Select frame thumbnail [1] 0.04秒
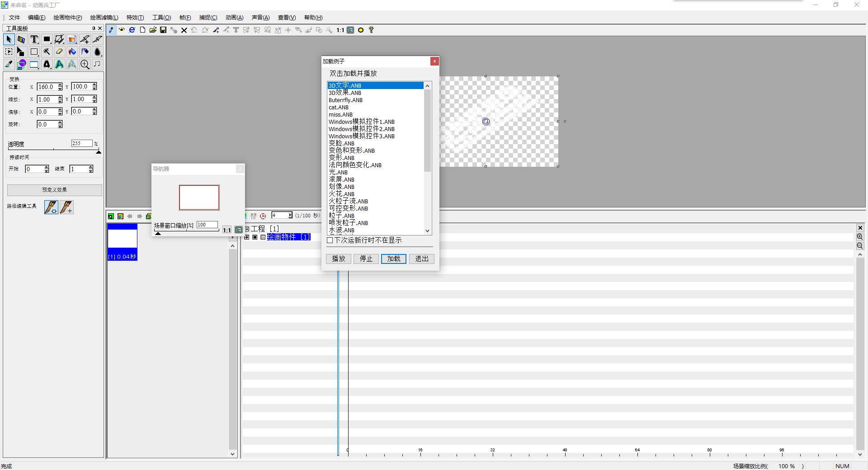This screenshot has height=470, width=868. [x=123, y=242]
